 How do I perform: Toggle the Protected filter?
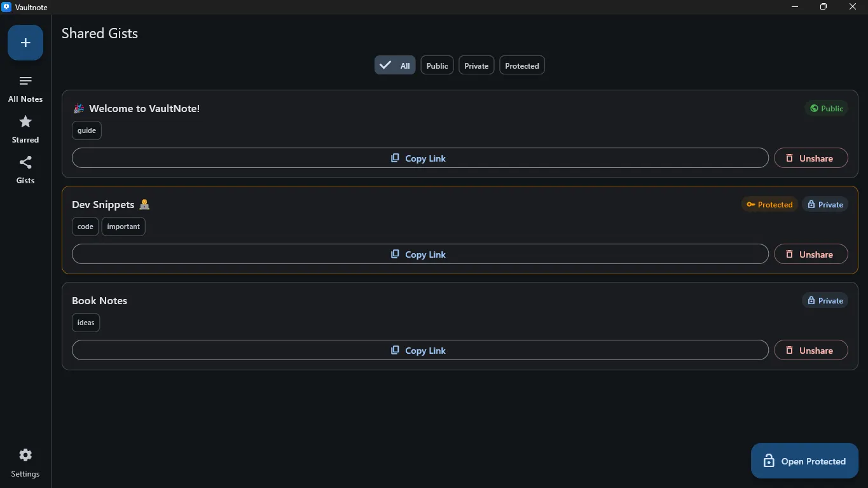point(521,65)
